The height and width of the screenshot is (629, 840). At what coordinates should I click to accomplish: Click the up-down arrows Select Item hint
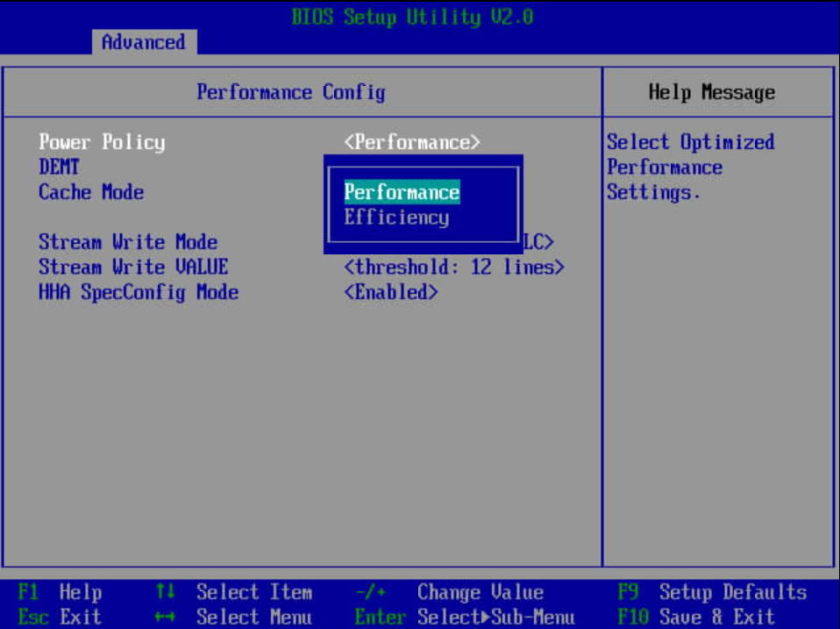(234, 592)
